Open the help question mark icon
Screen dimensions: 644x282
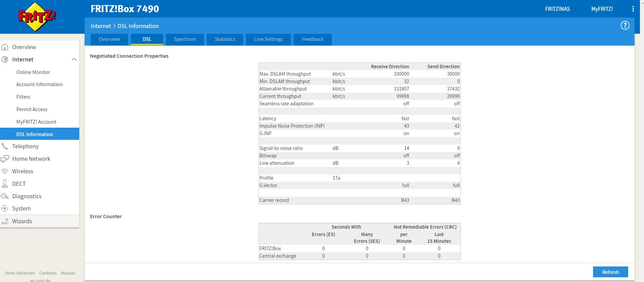625,26
